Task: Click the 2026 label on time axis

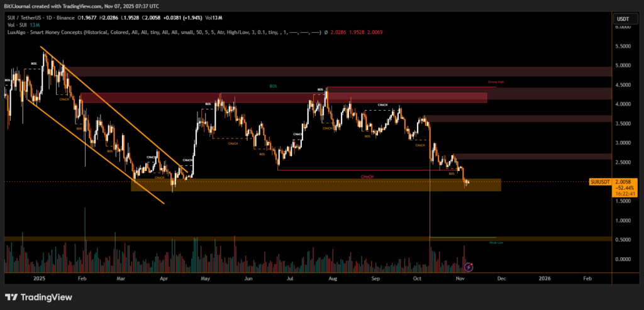Action: [x=545, y=277]
